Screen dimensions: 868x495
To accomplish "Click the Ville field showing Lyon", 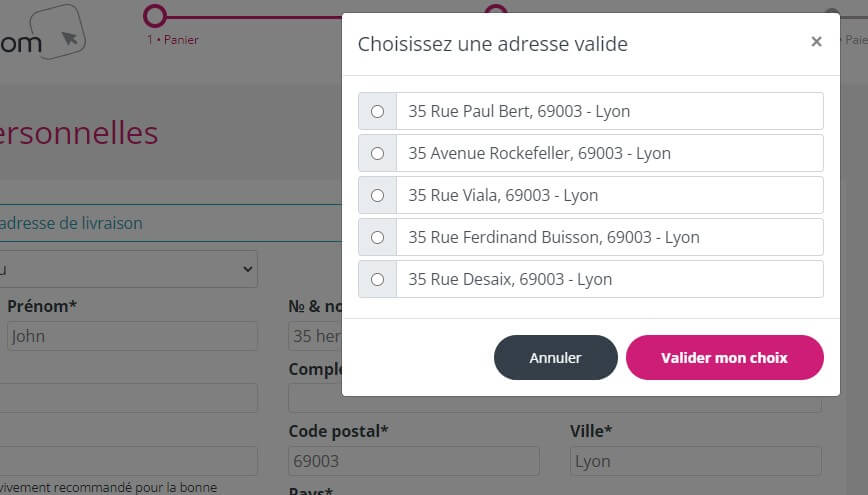I will click(695, 461).
